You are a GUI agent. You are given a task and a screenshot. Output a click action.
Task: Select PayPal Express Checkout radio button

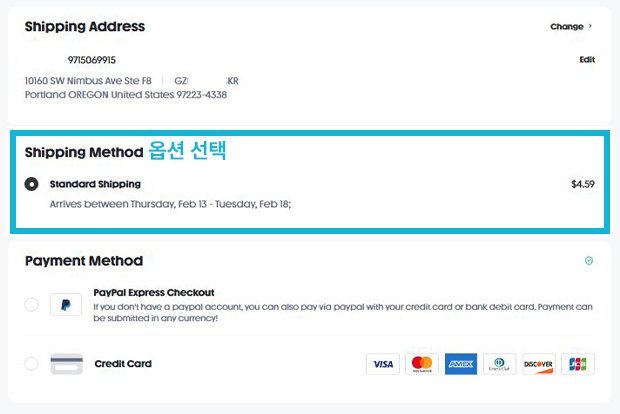(x=31, y=304)
